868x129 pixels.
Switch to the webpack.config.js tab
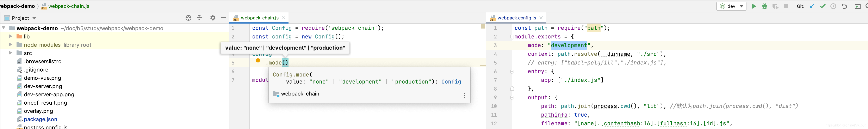pyautogui.click(x=516, y=18)
